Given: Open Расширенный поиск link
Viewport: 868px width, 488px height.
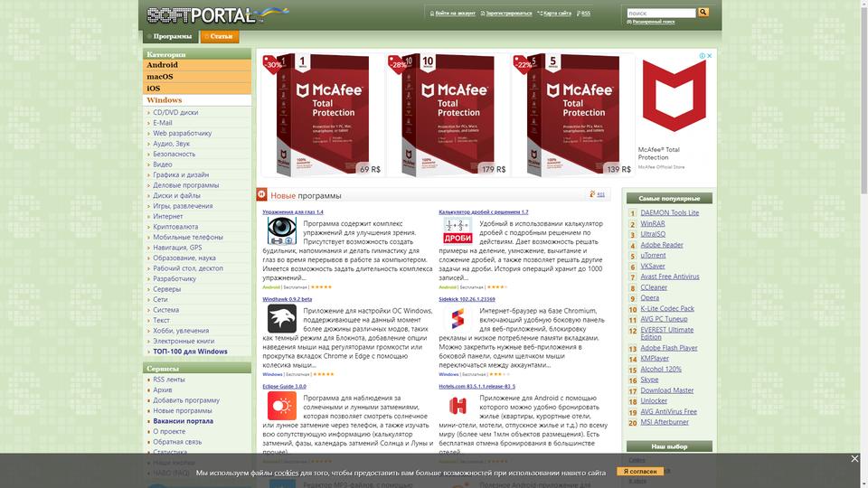Looking at the screenshot, I should click(653, 22).
